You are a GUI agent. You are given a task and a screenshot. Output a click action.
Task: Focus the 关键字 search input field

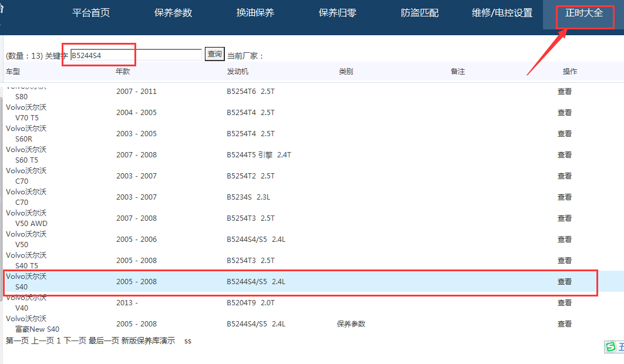pyautogui.click(x=136, y=55)
